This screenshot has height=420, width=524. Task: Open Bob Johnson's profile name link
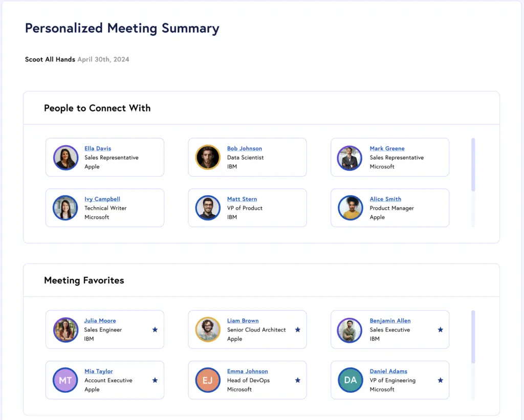pyautogui.click(x=245, y=148)
